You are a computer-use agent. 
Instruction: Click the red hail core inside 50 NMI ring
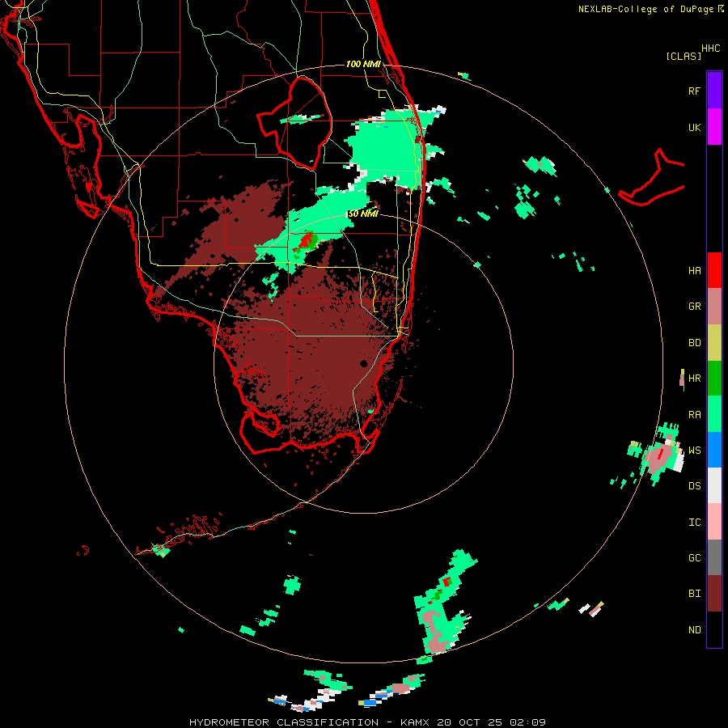[x=306, y=241]
